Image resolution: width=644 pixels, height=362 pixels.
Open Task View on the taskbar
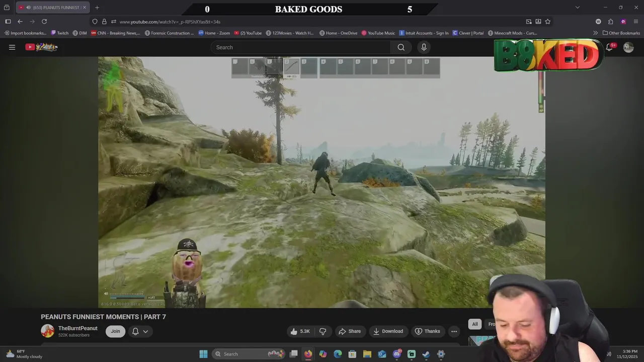[x=293, y=354]
